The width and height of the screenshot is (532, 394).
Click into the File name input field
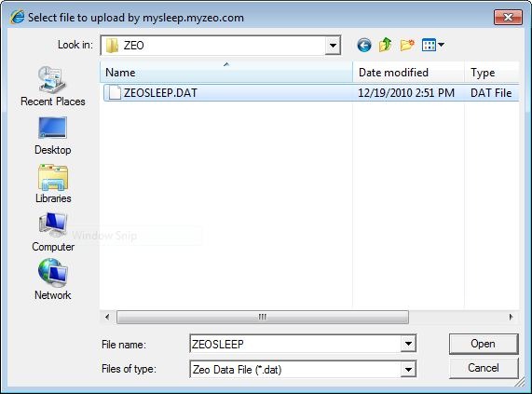click(295, 344)
